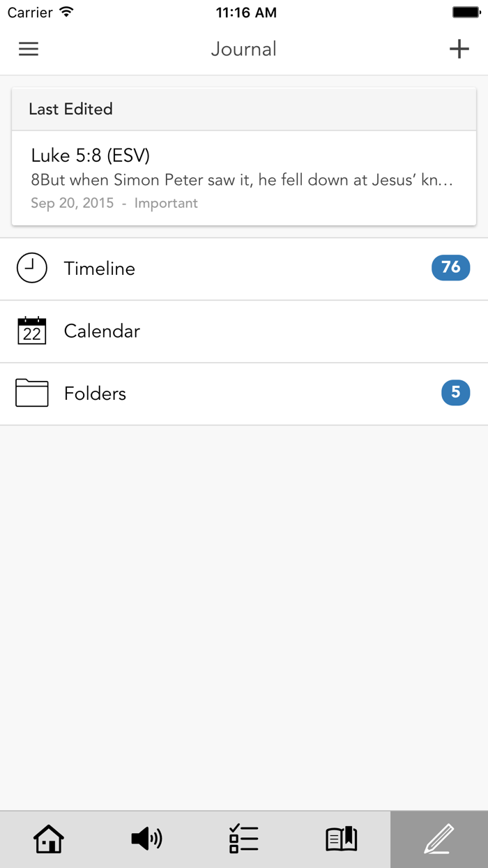The width and height of the screenshot is (488, 868).
Task: Open Timeline using the clock icon
Action: (x=31, y=268)
